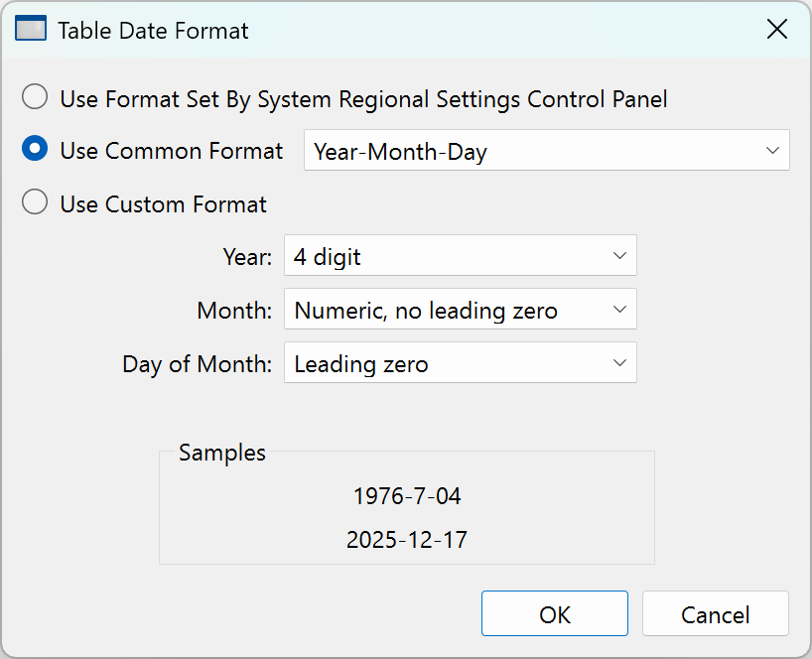
Task: Select Use Format Set By System Regional Settings
Action: pos(35,98)
